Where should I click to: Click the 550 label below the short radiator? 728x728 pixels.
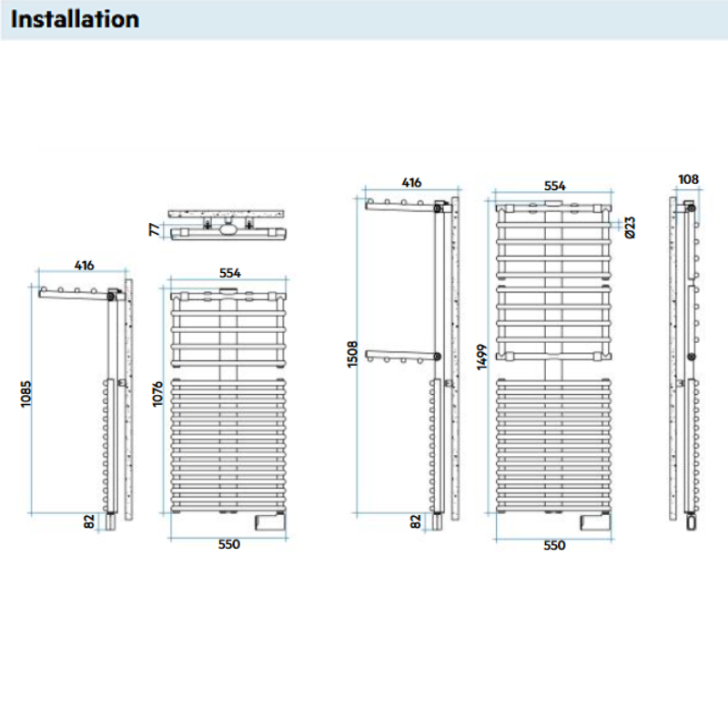[x=228, y=545]
